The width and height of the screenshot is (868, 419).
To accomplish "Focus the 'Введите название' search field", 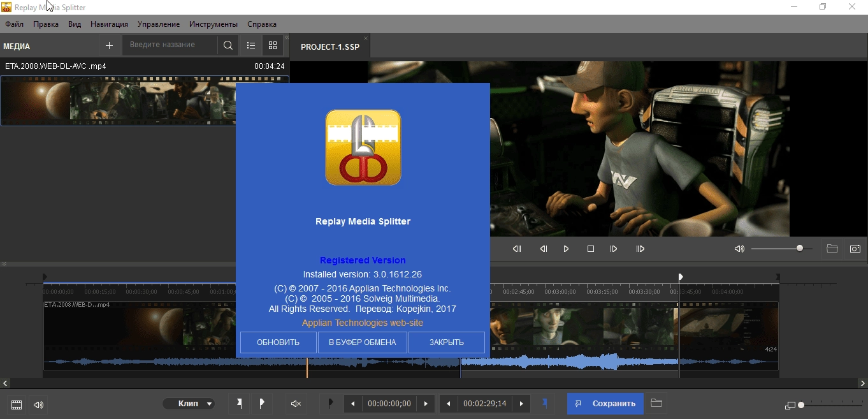I will 170,45.
